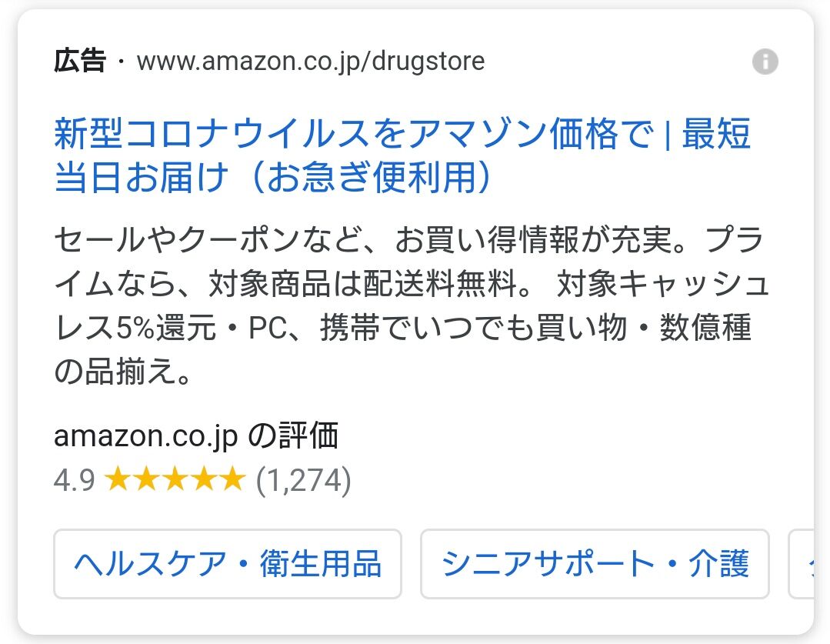Viewport: 830px width, 644px height.
Task: Click the 広告 ad label
Action: [79, 62]
